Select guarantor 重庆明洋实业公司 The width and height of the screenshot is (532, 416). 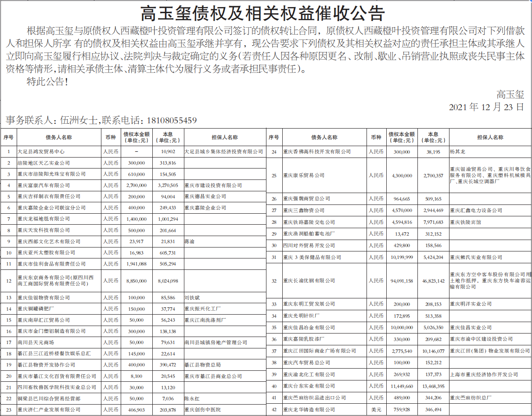pyautogui.click(x=471, y=304)
